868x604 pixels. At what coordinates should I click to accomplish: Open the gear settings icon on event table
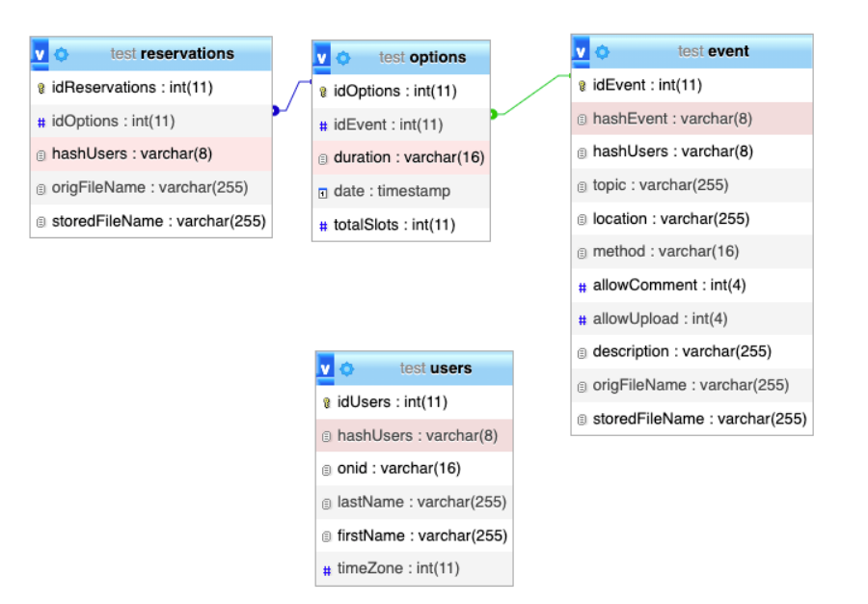[x=602, y=51]
